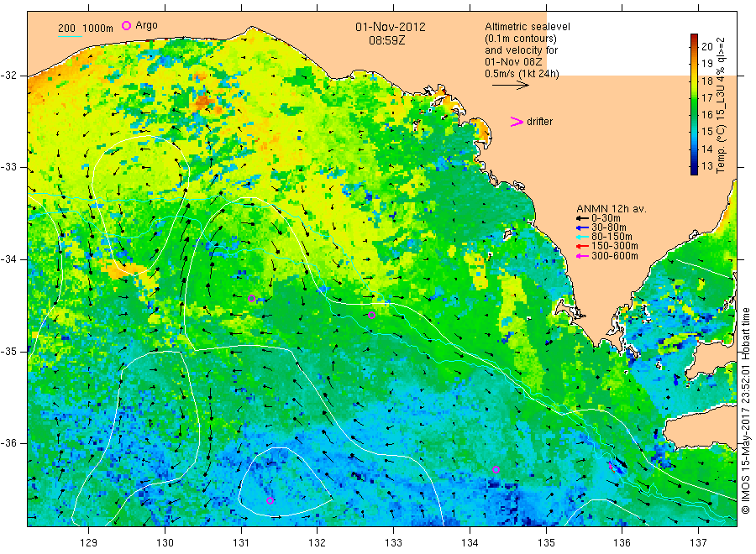756x554 pixels.
Task: Click the '(0.1m contours)' caption line
Action: [521, 39]
